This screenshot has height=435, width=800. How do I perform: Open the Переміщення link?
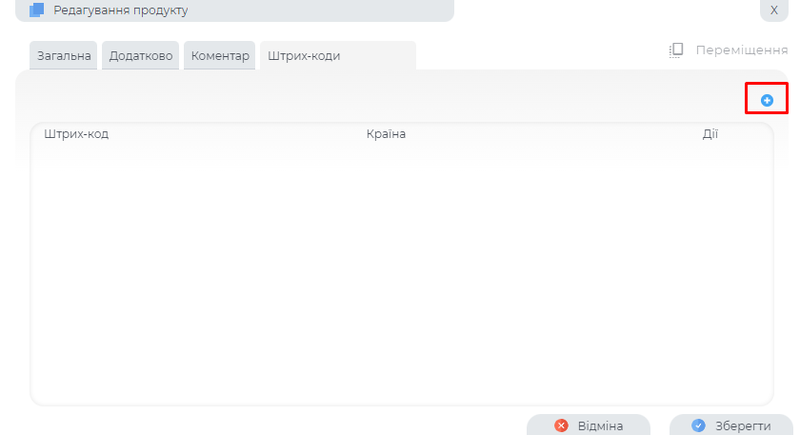pyautogui.click(x=734, y=50)
